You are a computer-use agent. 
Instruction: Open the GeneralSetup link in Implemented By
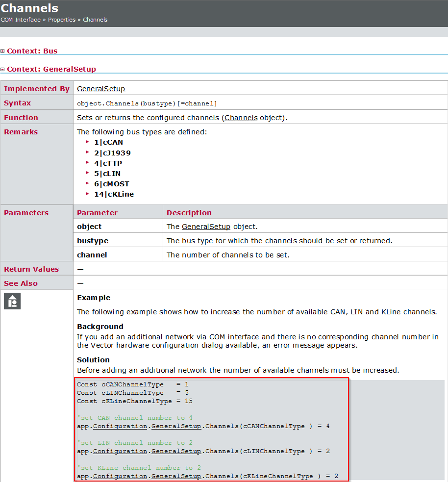coord(100,89)
